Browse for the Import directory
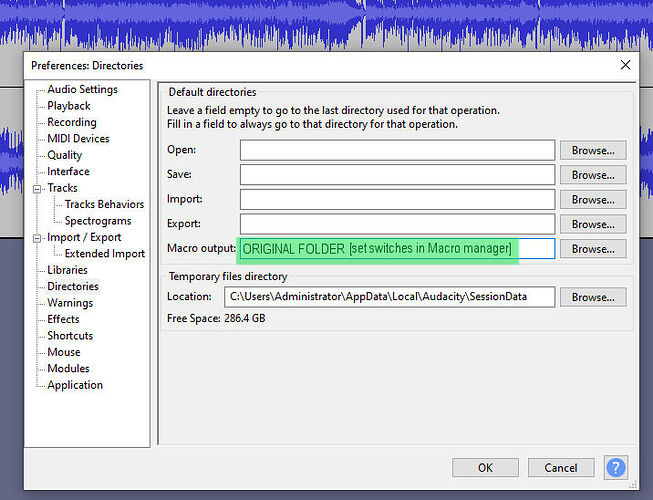Screen dimensions: 653x500 [x=593, y=199]
